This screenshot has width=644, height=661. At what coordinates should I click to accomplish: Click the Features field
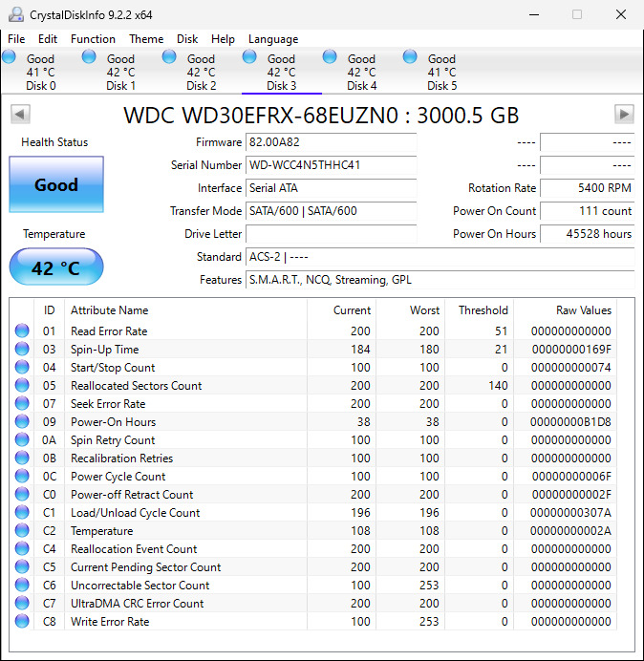click(440, 280)
